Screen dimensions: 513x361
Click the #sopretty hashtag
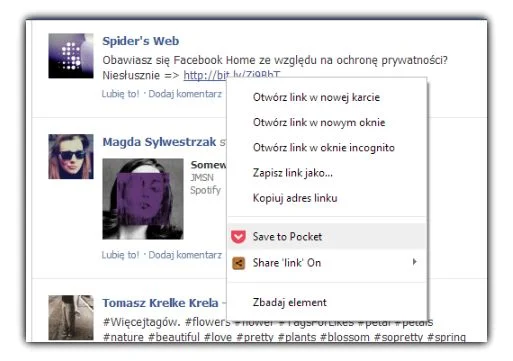(399, 337)
